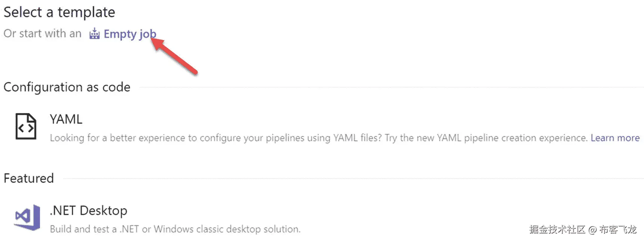Click the 'Featured' section header

point(29,178)
